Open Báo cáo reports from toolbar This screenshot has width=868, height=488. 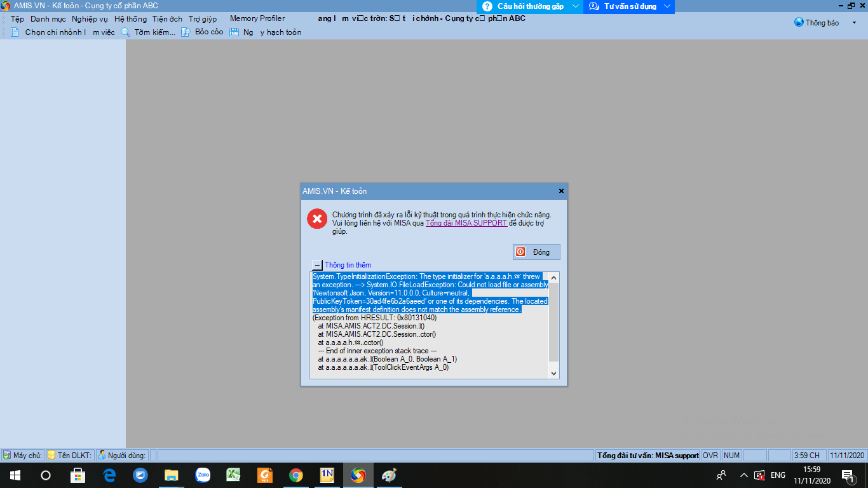pyautogui.click(x=209, y=32)
